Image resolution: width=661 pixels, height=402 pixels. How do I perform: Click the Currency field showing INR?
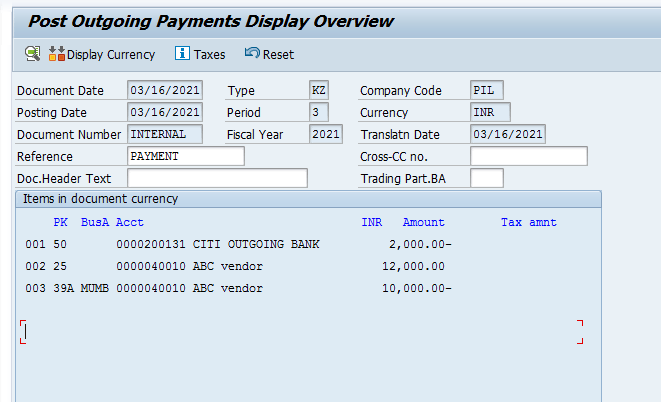(x=490, y=112)
